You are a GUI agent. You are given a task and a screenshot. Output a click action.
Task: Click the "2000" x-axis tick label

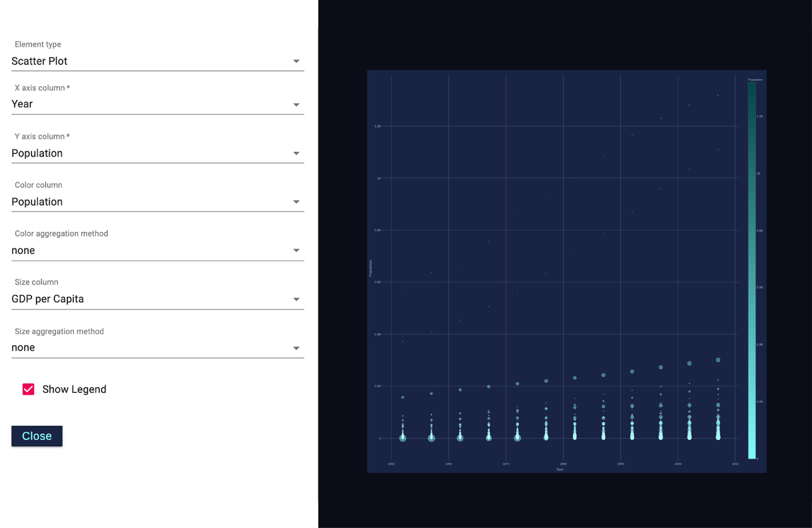click(x=678, y=464)
